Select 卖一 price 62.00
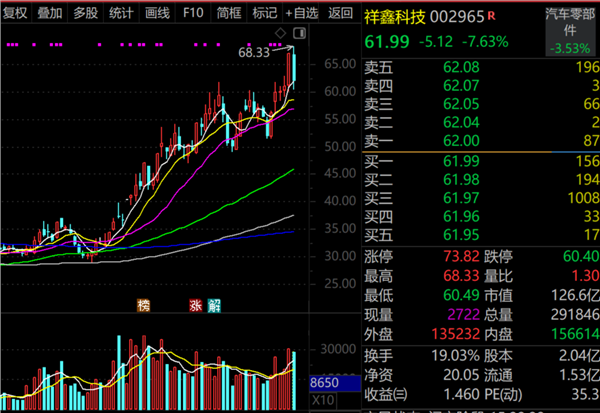 point(461,141)
